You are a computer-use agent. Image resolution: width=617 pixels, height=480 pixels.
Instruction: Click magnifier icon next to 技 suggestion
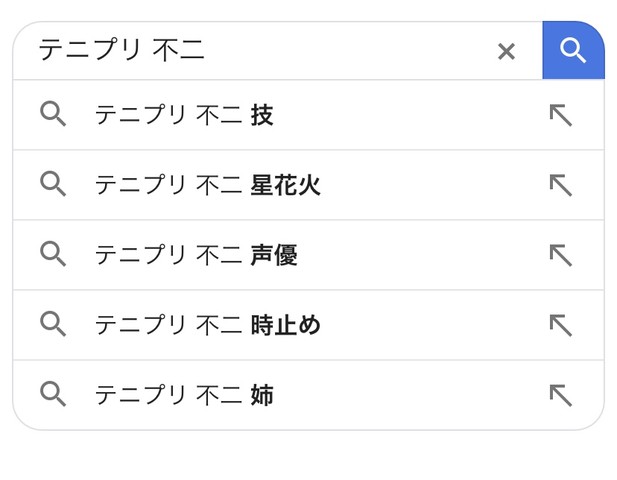pos(53,114)
